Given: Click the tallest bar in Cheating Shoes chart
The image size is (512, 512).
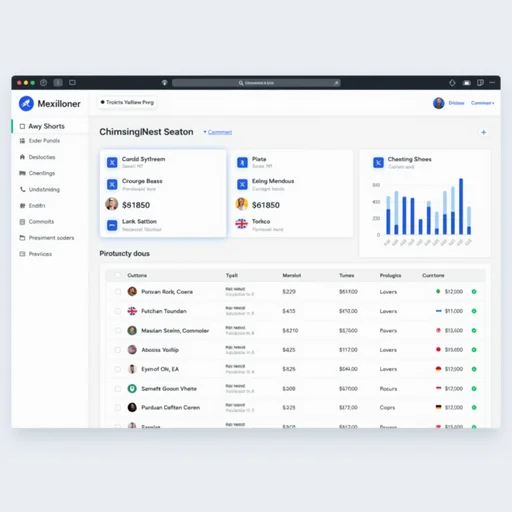Looking at the screenshot, I should click(461, 206).
